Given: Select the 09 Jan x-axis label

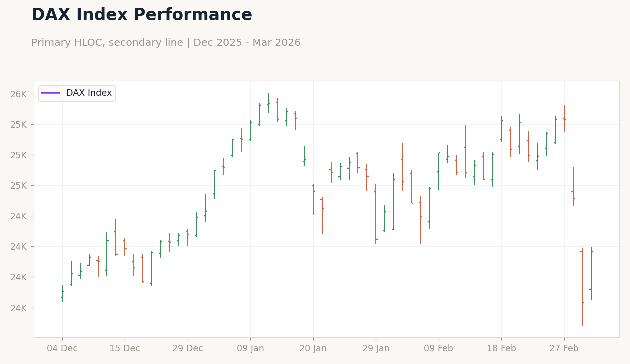Looking at the screenshot, I should 250,349.
